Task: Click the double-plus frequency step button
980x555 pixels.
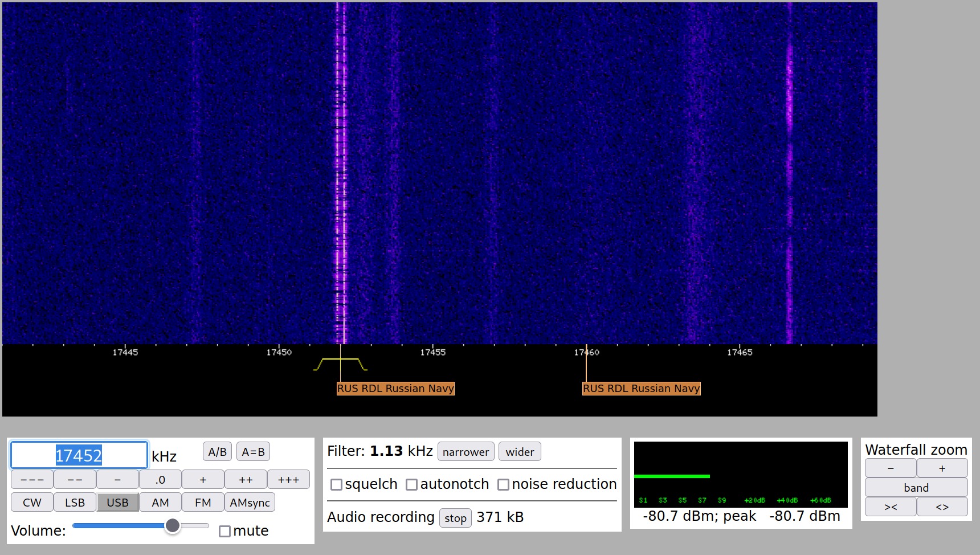Action: (246, 480)
